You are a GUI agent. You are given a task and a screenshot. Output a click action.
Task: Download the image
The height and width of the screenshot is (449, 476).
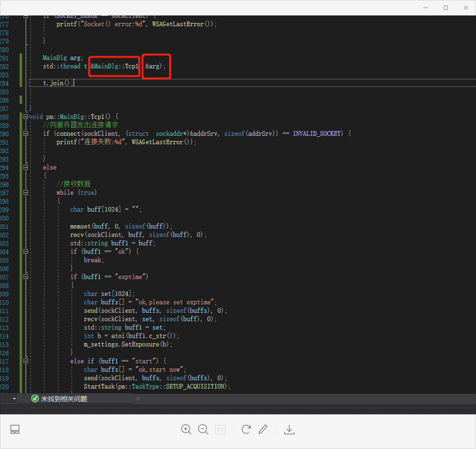pos(289,429)
